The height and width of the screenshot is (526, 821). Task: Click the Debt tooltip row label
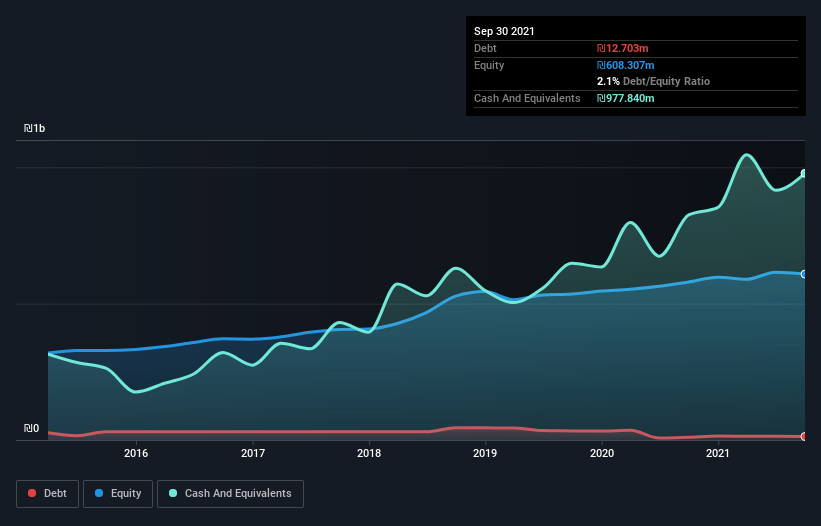[485, 48]
